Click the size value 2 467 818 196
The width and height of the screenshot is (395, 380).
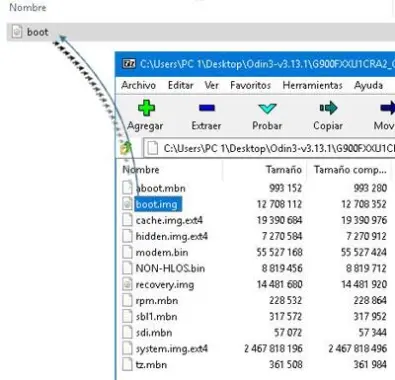(273, 348)
